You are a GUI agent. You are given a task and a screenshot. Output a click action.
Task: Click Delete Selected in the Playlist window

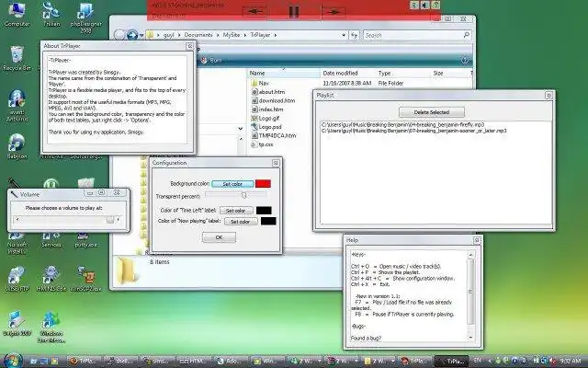[x=432, y=112]
